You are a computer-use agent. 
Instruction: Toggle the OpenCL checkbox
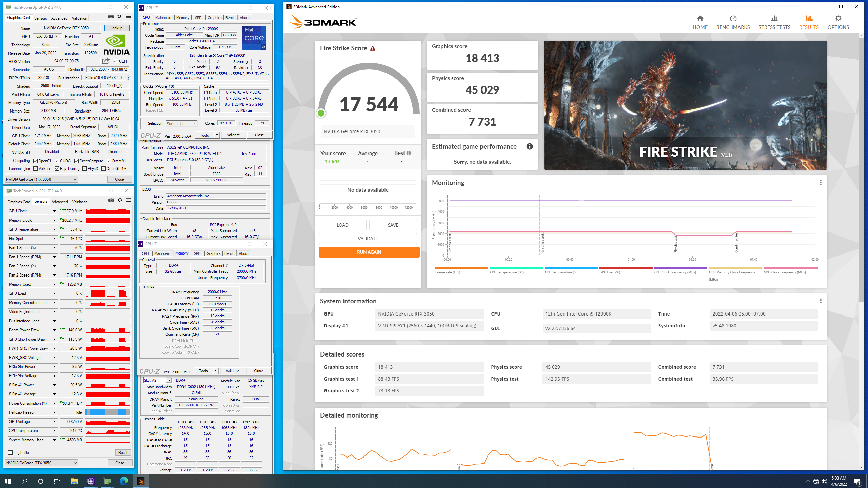36,161
